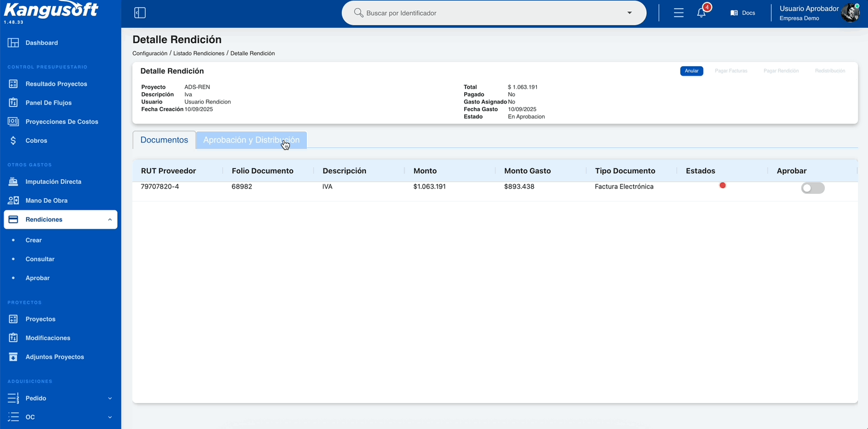Click the Mano De Obra icon
Image resolution: width=868 pixels, height=429 pixels.
pos(13,200)
